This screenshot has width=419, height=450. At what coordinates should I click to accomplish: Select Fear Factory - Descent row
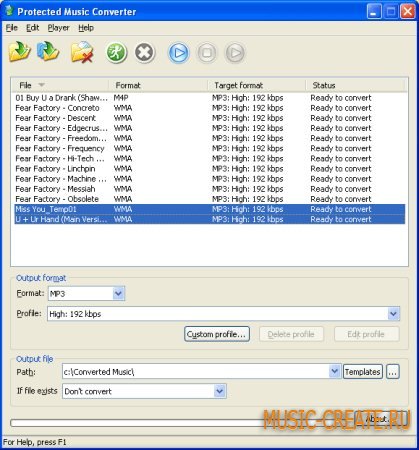coord(210,118)
